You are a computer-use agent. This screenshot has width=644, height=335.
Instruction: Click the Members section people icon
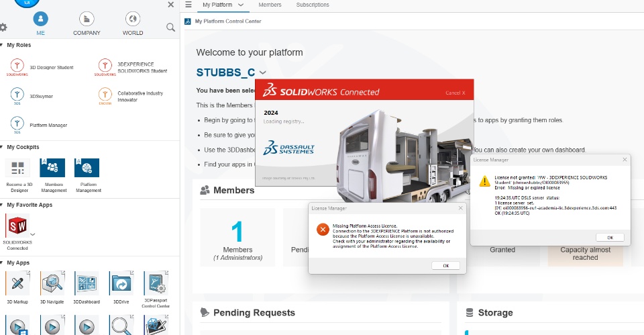click(x=205, y=190)
